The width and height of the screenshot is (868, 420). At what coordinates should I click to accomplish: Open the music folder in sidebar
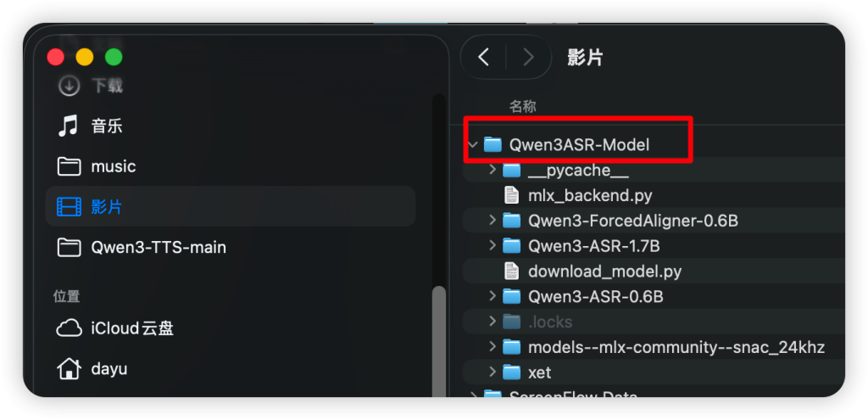(x=113, y=166)
